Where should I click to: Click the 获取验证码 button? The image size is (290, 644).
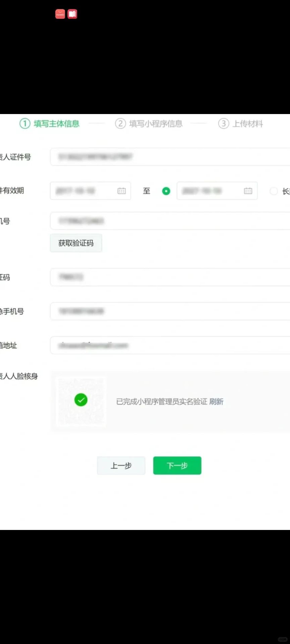pos(76,243)
